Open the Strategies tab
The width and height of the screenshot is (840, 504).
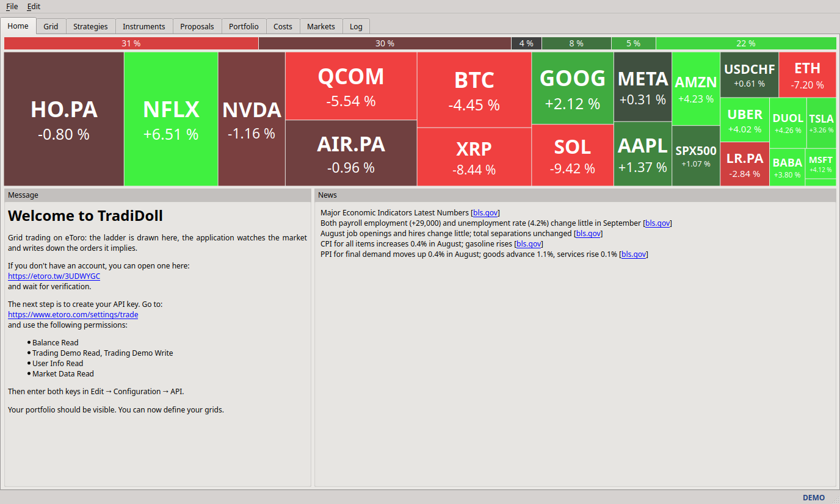pos(90,26)
